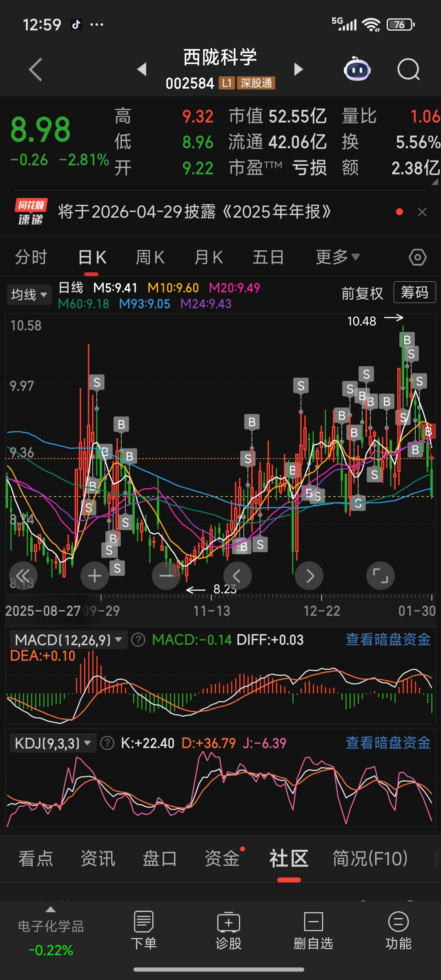The image size is (441, 980).
Task: Tap KDJ 查看暗盘资金 link
Action: 388,743
